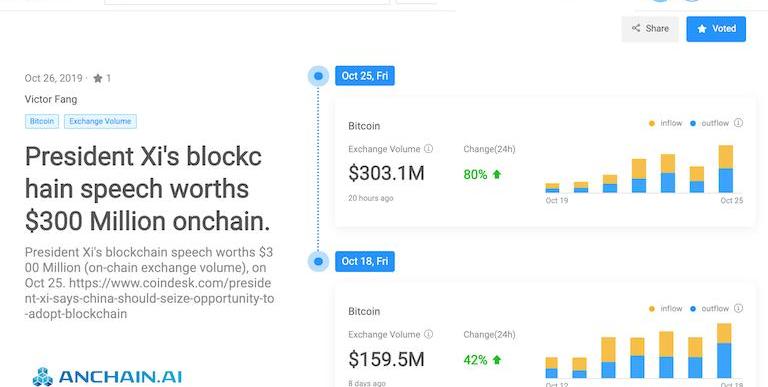Click the Oct 18 timeline dot marker

click(x=318, y=262)
